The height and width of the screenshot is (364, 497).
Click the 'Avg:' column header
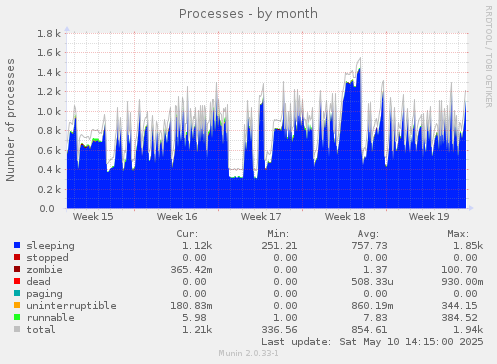pyautogui.click(x=368, y=234)
